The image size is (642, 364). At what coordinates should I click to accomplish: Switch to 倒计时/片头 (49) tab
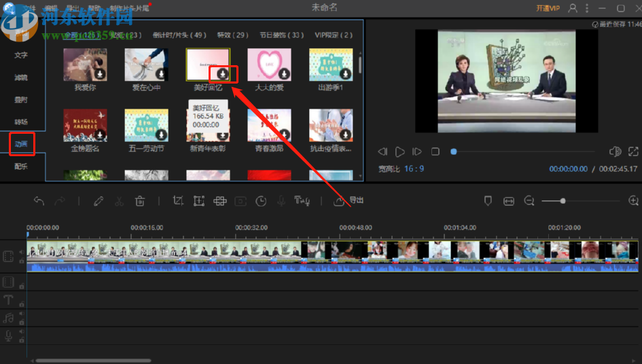click(179, 35)
